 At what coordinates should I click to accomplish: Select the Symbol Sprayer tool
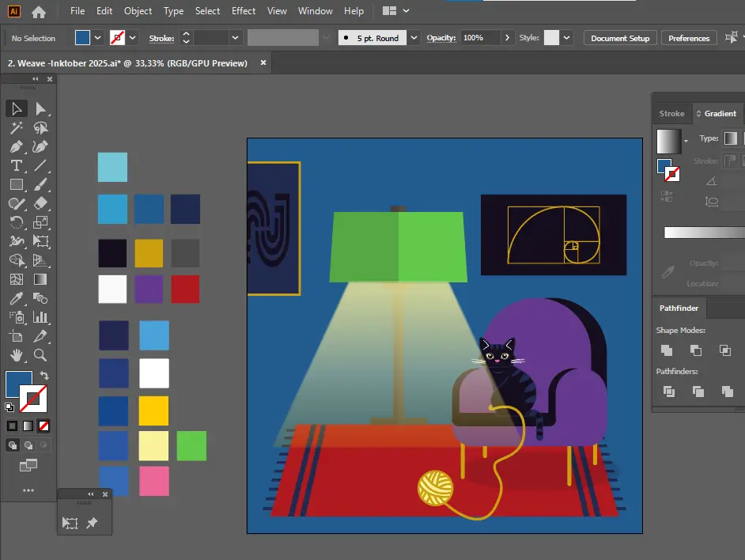[17, 317]
